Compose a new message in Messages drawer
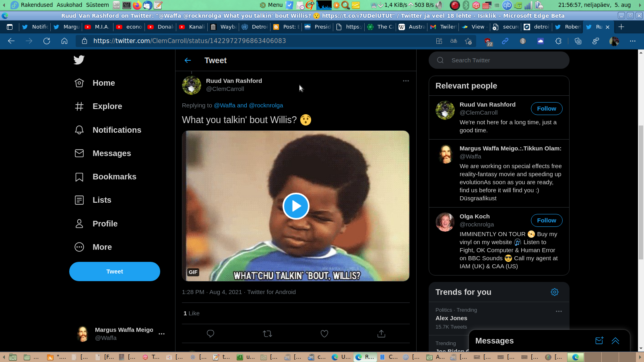This screenshot has width=644, height=362. click(x=599, y=341)
